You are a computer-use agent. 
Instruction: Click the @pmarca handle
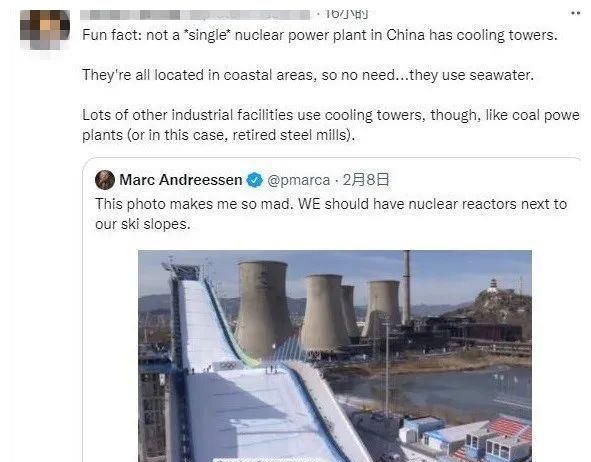click(299, 180)
